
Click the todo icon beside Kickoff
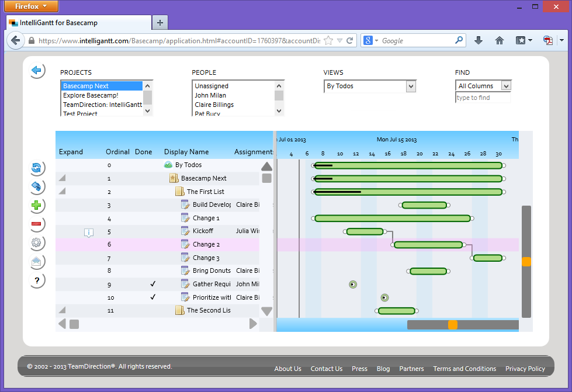coord(185,231)
